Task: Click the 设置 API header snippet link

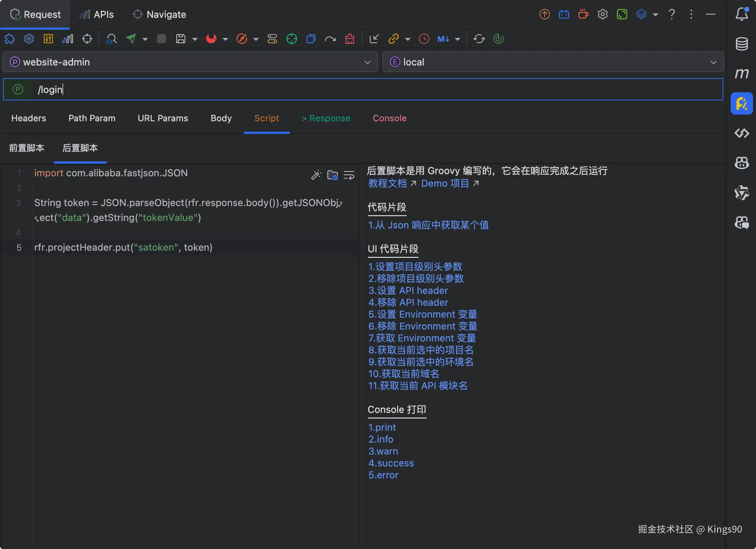Action: coord(408,290)
